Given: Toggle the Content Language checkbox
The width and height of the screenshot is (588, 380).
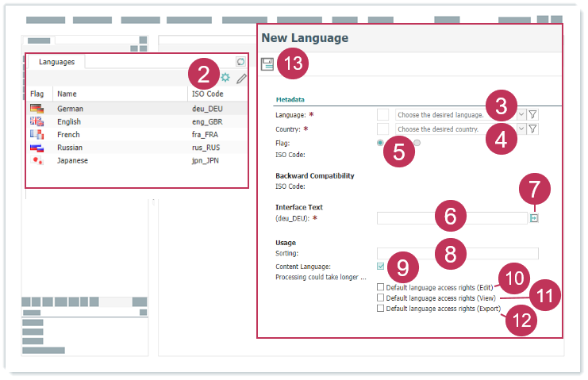Looking at the screenshot, I should click(x=381, y=267).
